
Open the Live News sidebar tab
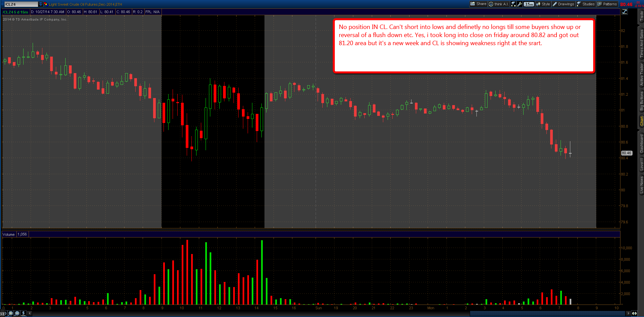point(641,184)
